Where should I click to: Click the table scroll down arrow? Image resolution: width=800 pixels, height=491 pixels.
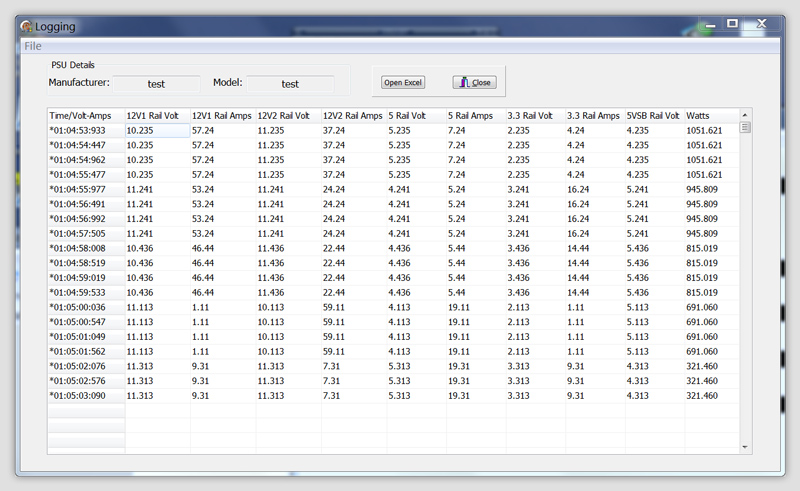tap(745, 447)
